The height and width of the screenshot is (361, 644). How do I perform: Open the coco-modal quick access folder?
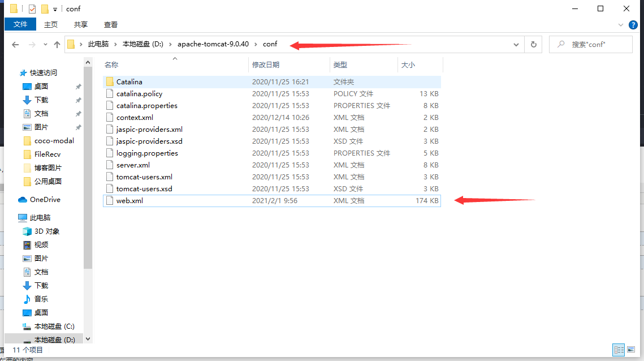(49, 141)
